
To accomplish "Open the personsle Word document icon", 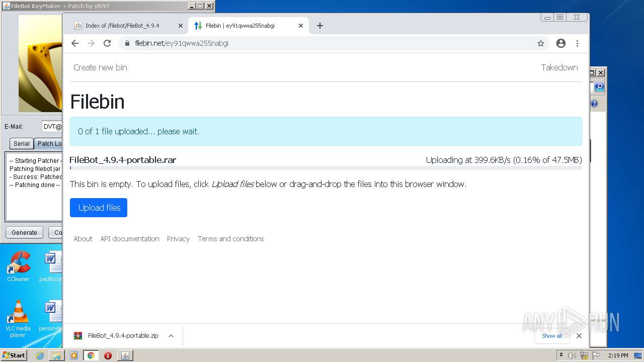I will [x=51, y=316].
